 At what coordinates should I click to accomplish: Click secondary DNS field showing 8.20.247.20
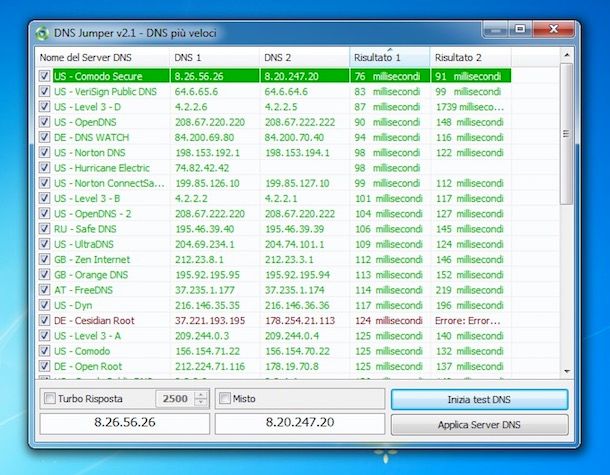(x=300, y=423)
